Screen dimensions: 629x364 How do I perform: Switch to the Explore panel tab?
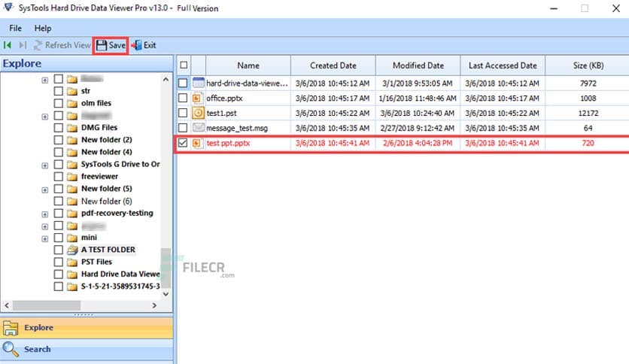pos(87,328)
